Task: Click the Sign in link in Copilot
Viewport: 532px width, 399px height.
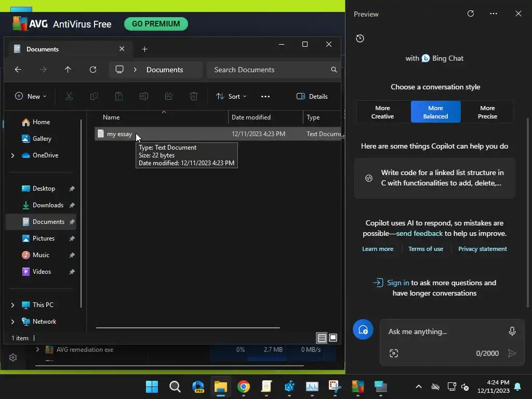Action: click(398, 283)
